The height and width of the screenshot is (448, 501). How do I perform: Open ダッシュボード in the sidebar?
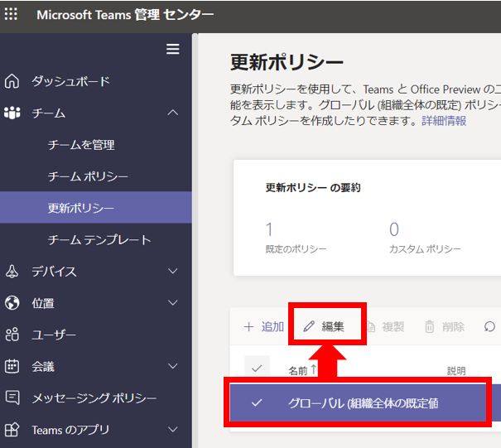(x=70, y=81)
